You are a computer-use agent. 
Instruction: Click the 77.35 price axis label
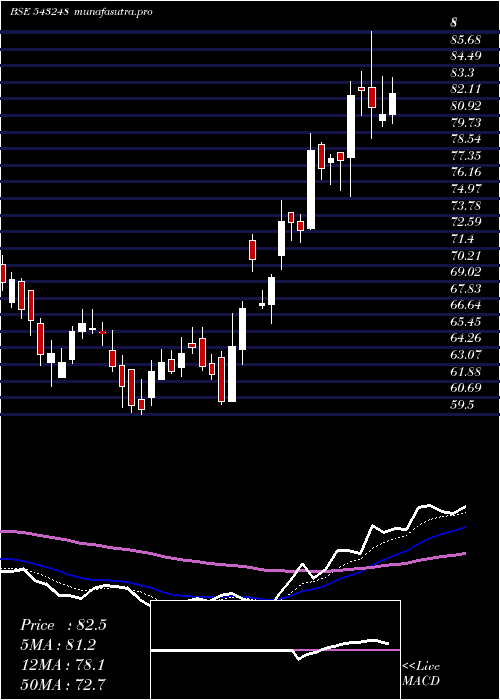tap(466, 156)
